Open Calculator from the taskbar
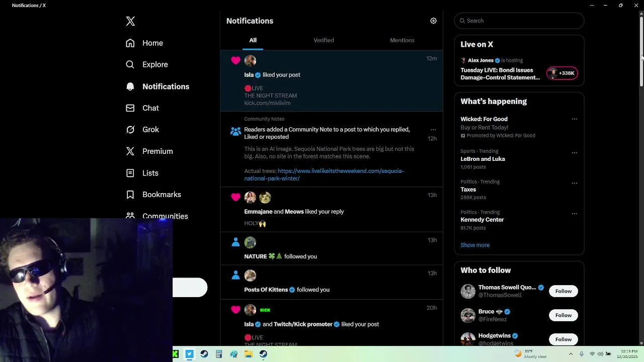 point(219,354)
